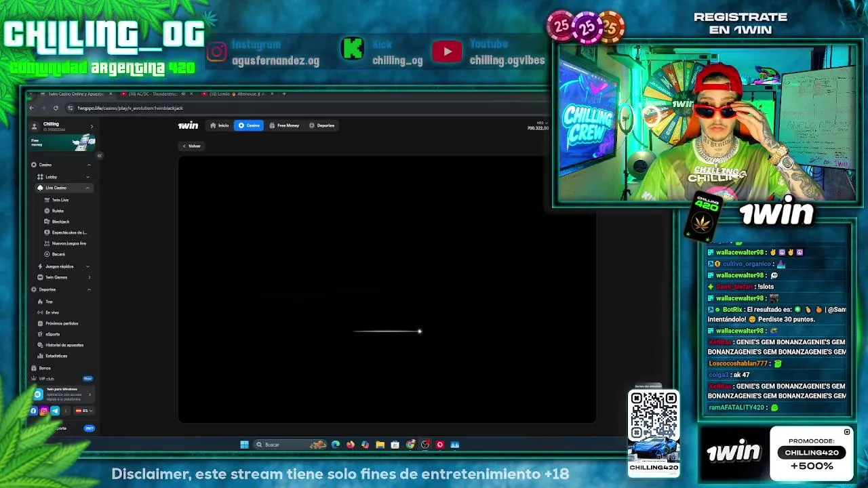868x488 pixels.
Task: Open the ES language dropdown
Action: pyautogui.click(x=83, y=411)
